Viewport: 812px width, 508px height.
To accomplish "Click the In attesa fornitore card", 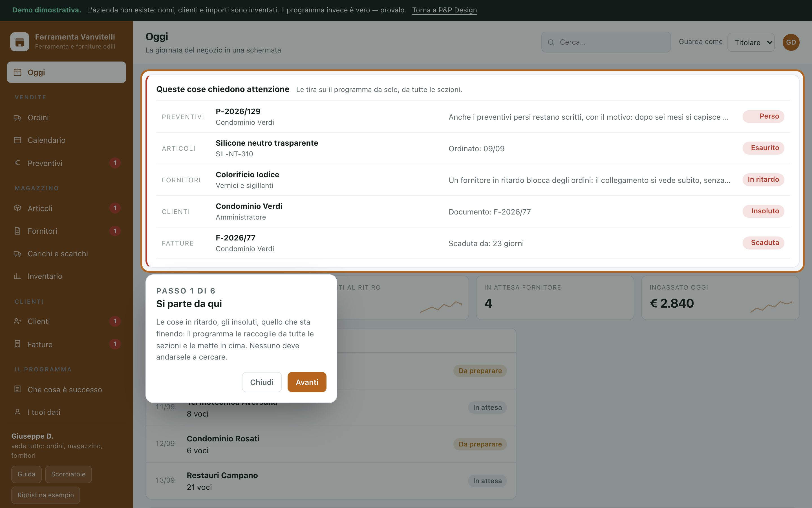I will (555, 298).
